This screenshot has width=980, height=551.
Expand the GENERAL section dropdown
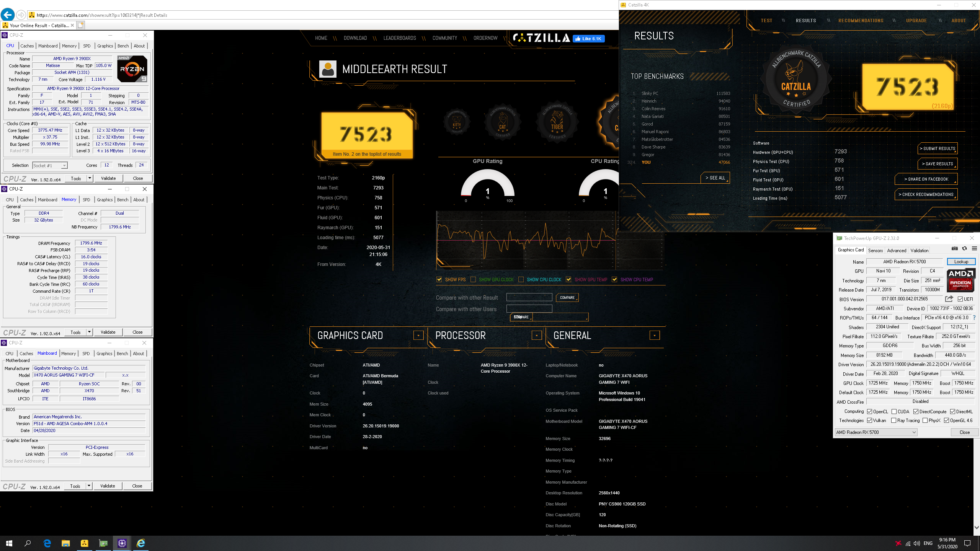tap(655, 335)
